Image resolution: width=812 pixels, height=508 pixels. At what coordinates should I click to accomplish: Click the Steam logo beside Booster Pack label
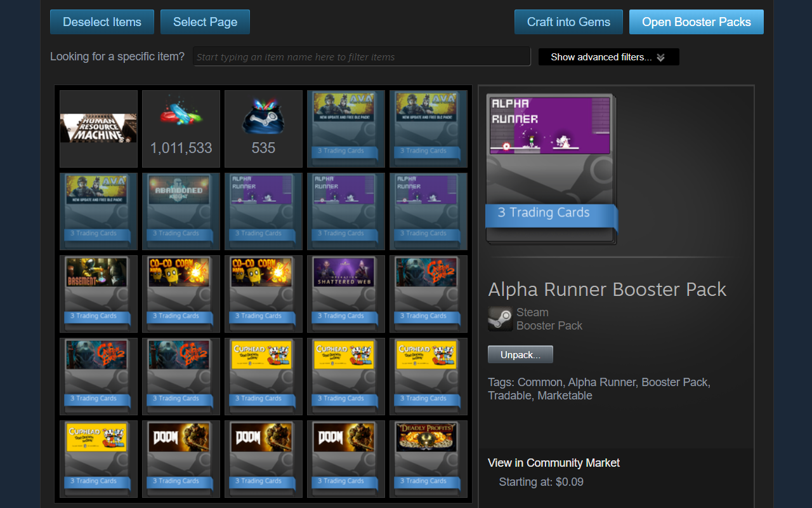click(x=500, y=319)
